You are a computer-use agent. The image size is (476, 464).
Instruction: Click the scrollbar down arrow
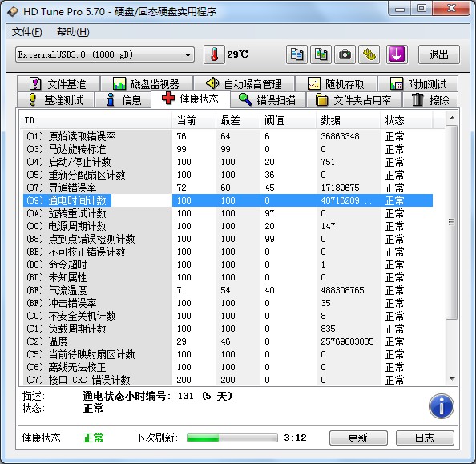(x=452, y=379)
